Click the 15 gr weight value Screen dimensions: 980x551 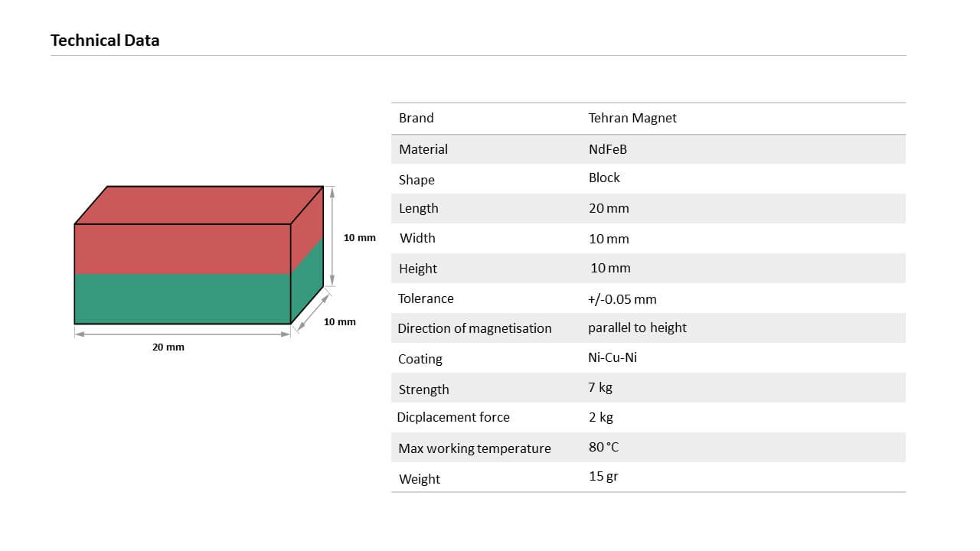click(x=603, y=476)
